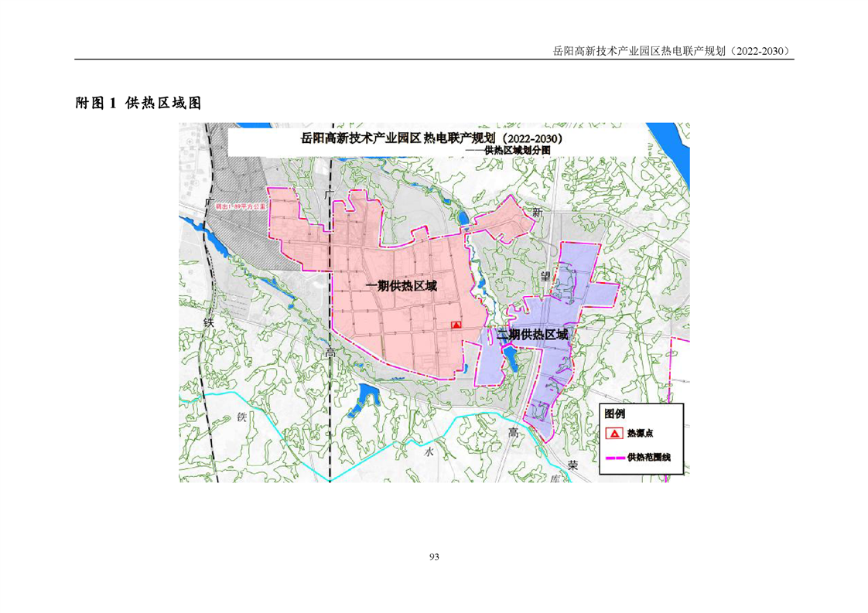Image resolution: width=868 pixels, height=613 pixels.
Task: Select the 二期供热区域 label
Action: pos(532,335)
